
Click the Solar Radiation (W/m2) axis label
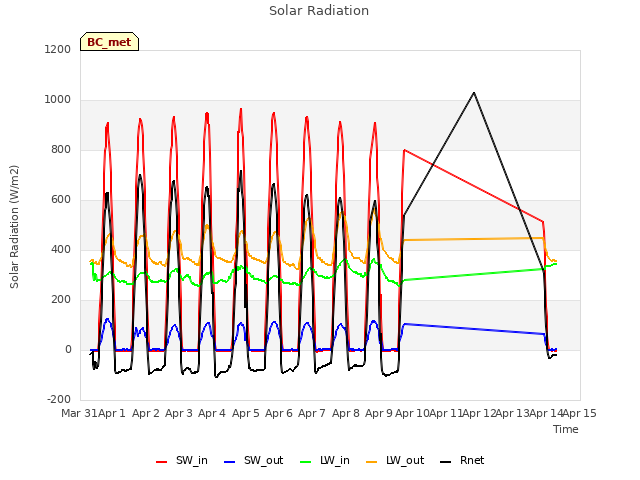point(14,227)
